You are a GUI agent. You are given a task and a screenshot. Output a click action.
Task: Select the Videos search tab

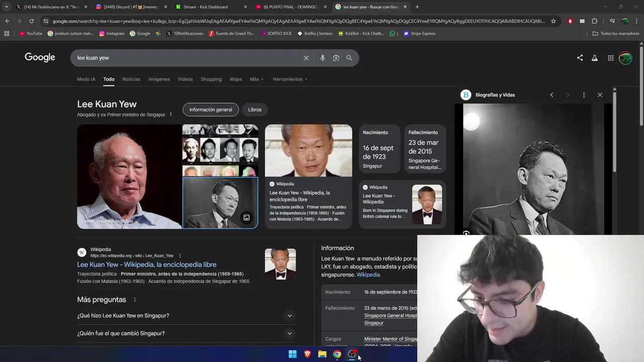(x=185, y=79)
